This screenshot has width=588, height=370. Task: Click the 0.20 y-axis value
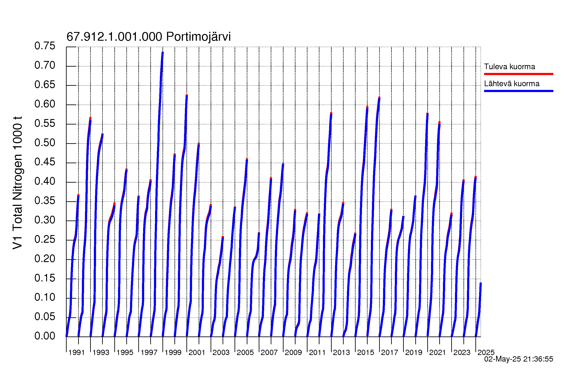pyautogui.click(x=45, y=259)
